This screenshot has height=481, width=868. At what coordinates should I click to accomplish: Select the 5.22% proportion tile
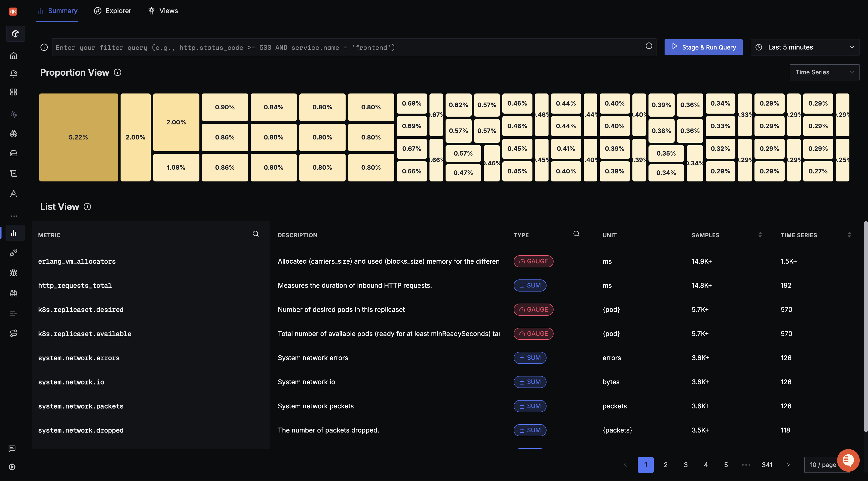[79, 137]
